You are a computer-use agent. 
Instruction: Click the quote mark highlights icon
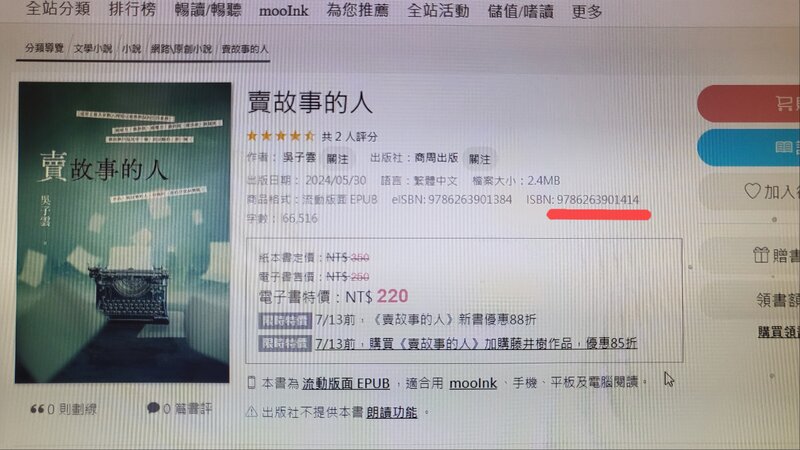(x=37, y=409)
